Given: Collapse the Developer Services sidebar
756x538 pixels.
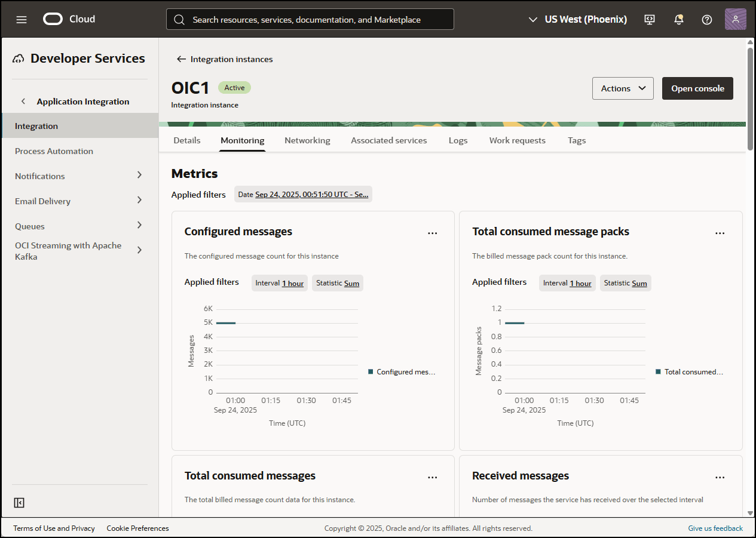Looking at the screenshot, I should coord(19,503).
